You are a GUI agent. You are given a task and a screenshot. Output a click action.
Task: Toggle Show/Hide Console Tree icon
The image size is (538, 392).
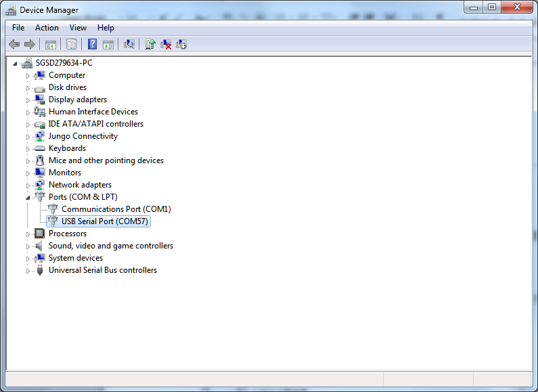point(50,45)
